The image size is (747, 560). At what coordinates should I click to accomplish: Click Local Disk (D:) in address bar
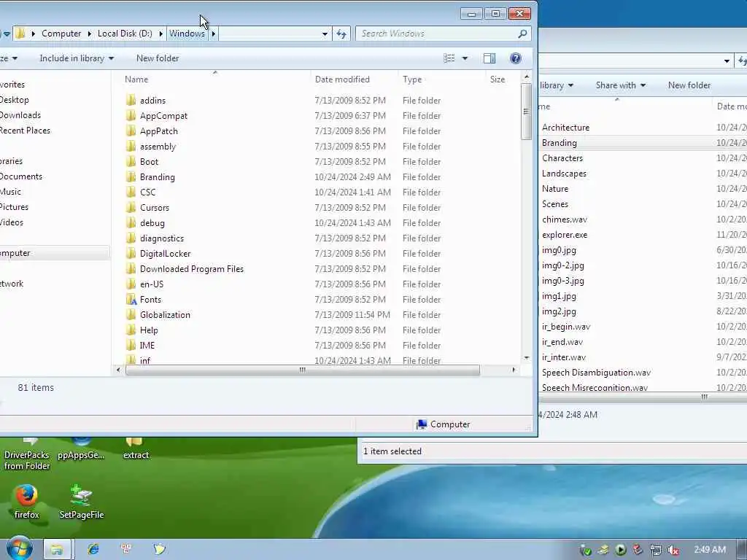(125, 34)
